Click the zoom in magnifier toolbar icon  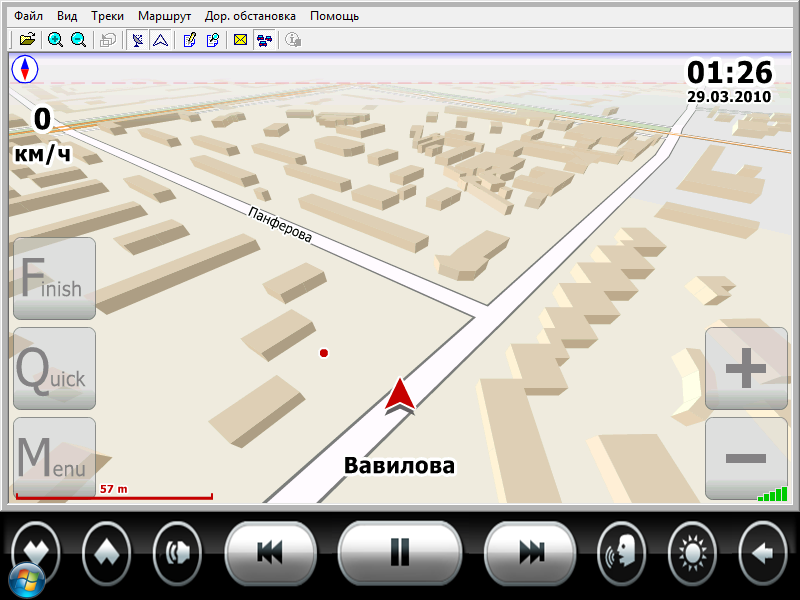(x=55, y=40)
